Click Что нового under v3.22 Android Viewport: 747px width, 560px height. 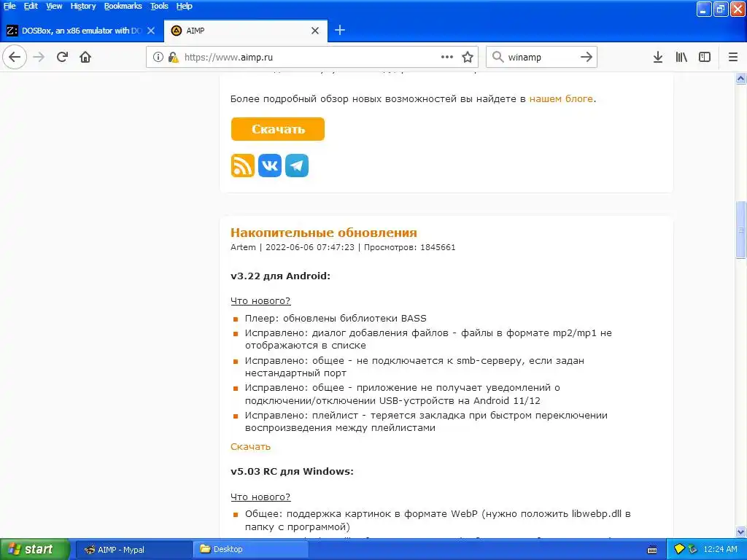pyautogui.click(x=260, y=301)
